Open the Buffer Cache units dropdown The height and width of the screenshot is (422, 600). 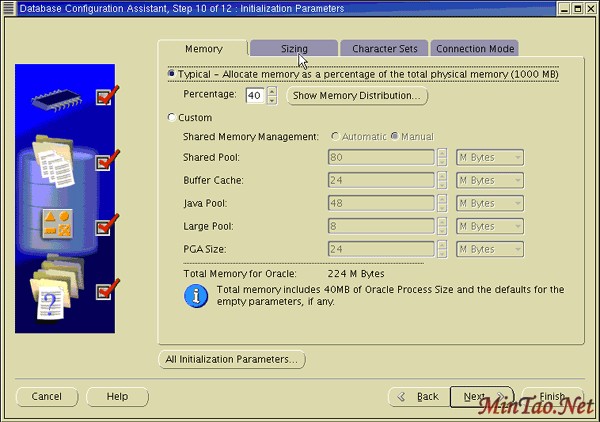[x=489, y=180]
